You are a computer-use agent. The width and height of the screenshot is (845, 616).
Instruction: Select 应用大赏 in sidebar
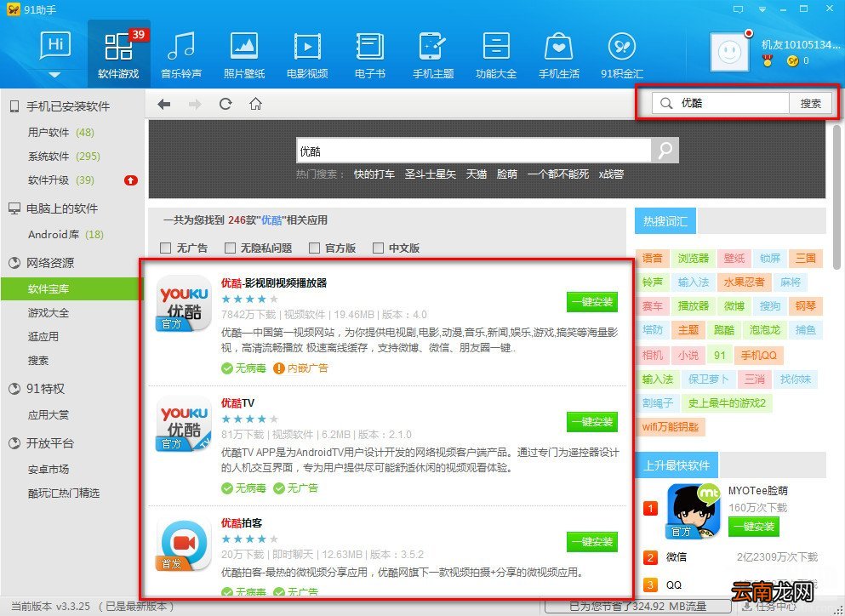(49, 414)
